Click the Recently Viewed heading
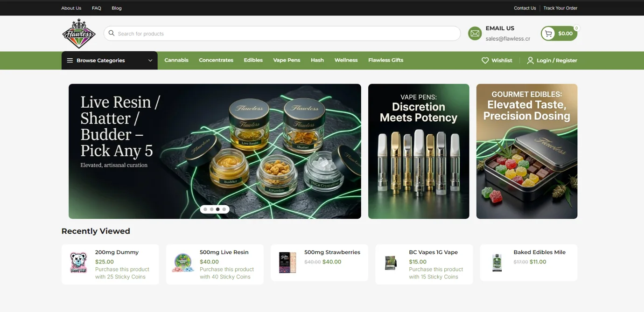Image resolution: width=644 pixels, height=312 pixels. [96, 231]
